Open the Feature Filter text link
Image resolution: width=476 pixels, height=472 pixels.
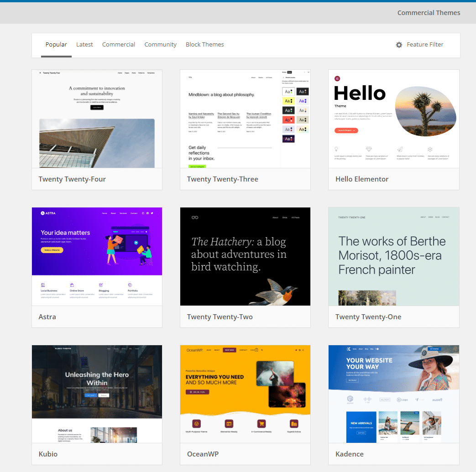pos(425,45)
